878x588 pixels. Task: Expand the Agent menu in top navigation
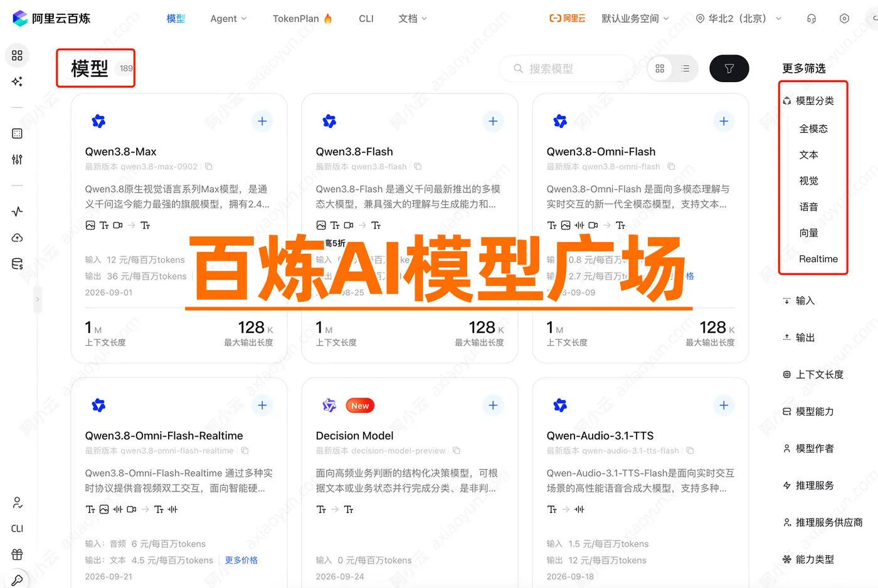[x=229, y=19]
